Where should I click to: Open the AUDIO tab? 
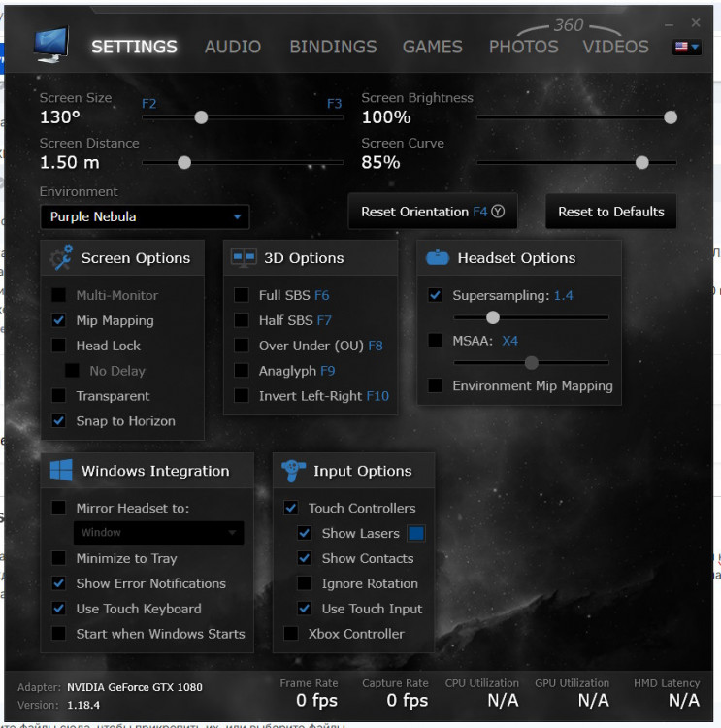click(x=233, y=47)
